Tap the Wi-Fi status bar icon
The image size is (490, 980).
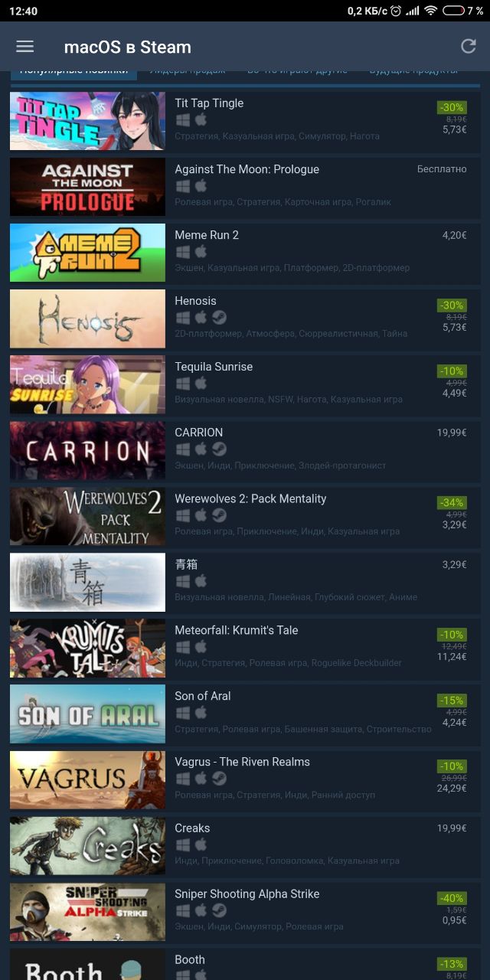(430, 11)
